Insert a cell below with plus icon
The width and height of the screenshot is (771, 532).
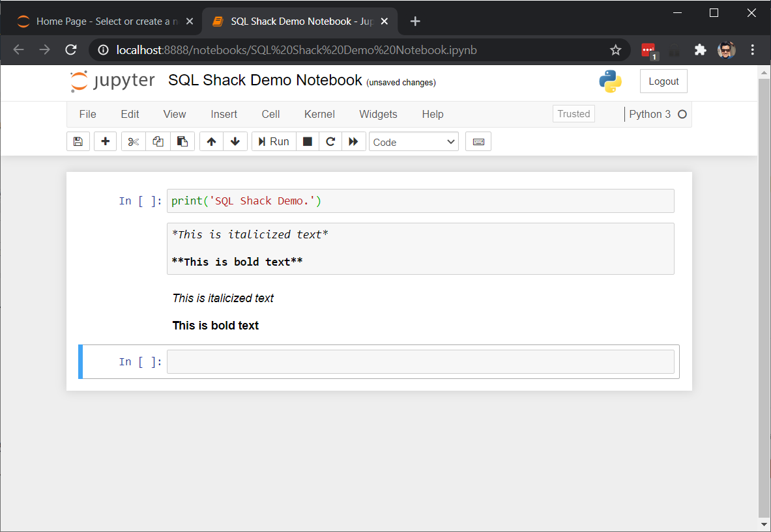[105, 142]
